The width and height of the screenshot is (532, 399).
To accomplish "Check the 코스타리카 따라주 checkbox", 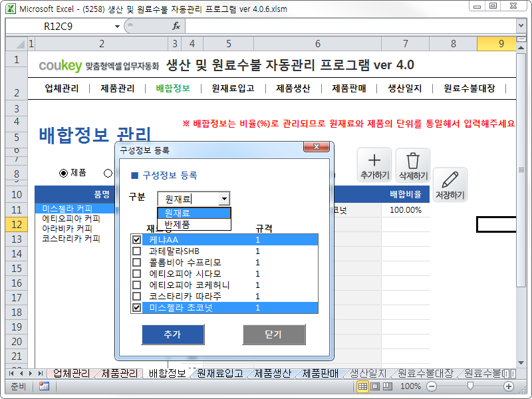I will (137, 297).
